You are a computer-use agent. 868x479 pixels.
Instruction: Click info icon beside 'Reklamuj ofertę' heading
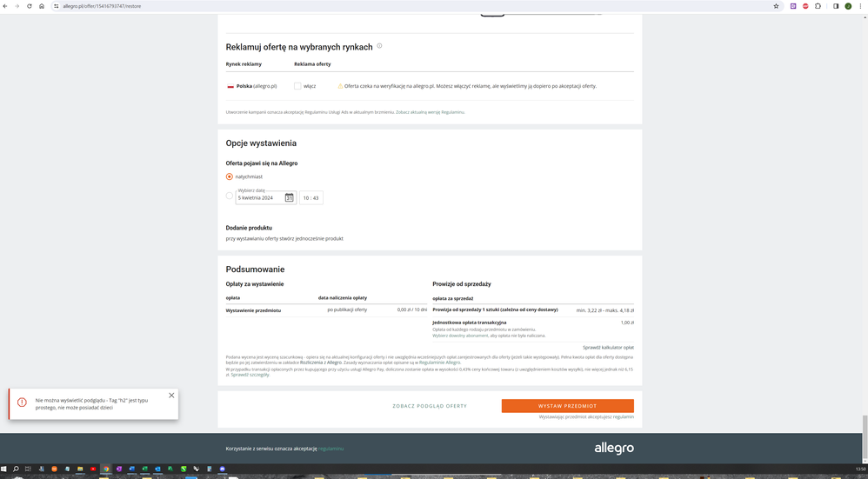[x=379, y=46]
